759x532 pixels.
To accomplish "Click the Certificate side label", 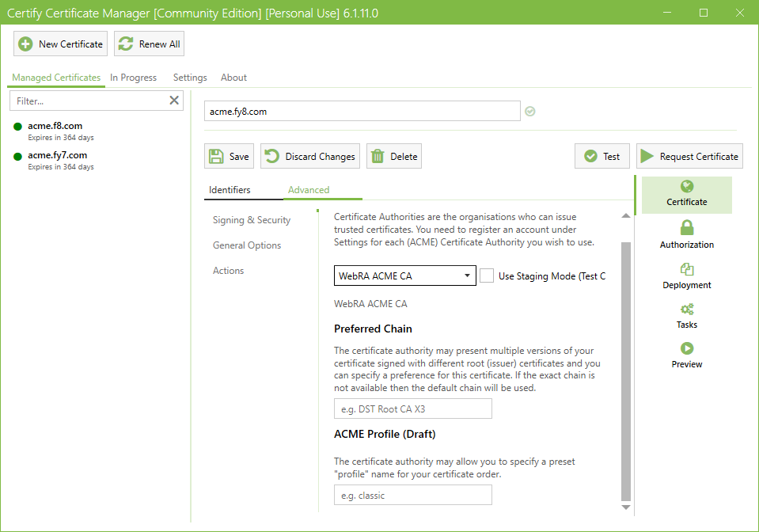I will (687, 202).
